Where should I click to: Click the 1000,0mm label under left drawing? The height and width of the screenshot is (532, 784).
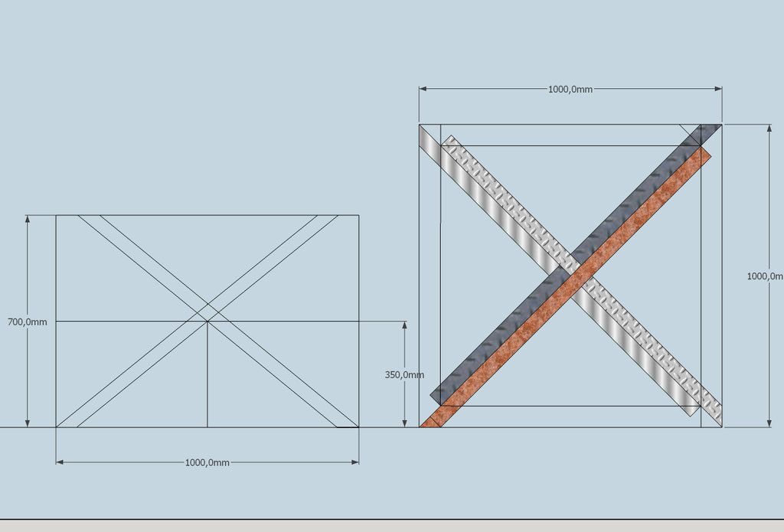click(207, 462)
